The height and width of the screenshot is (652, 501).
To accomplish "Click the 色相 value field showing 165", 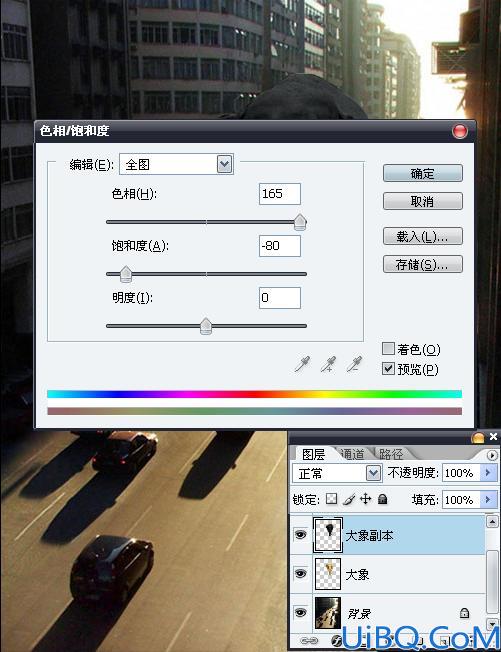I will coord(280,194).
